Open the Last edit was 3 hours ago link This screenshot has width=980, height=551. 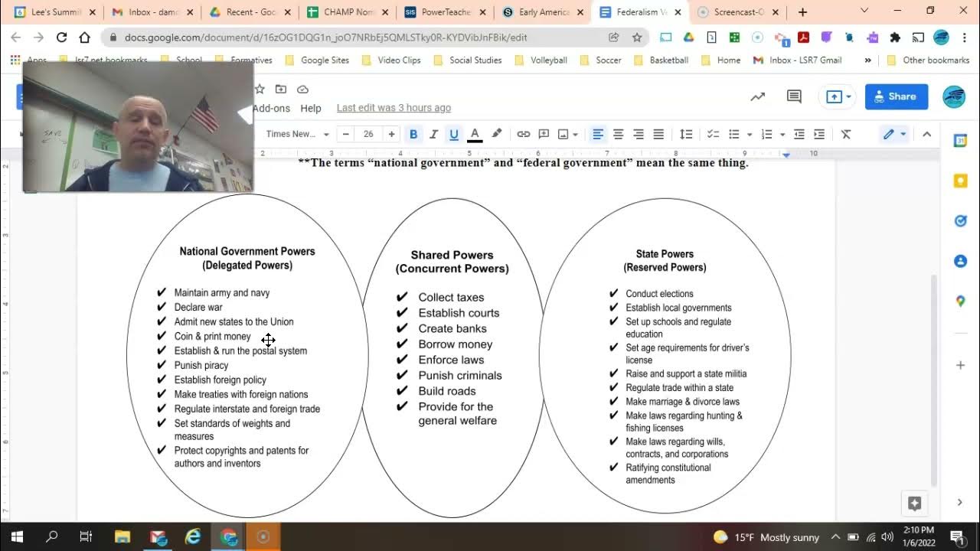coord(394,108)
